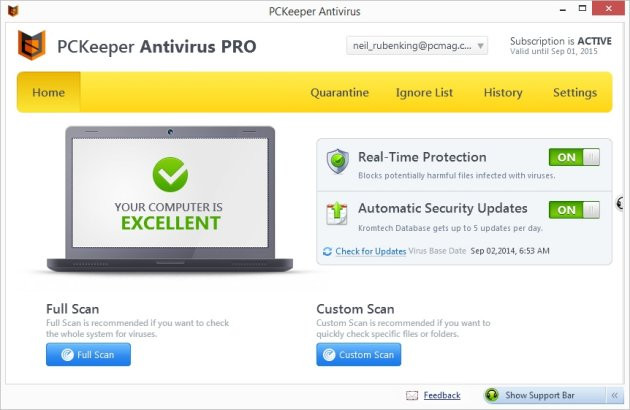Image resolution: width=630 pixels, height=410 pixels.
Task: Click the Automatic Security Updates arrow icon
Action: tap(337, 213)
